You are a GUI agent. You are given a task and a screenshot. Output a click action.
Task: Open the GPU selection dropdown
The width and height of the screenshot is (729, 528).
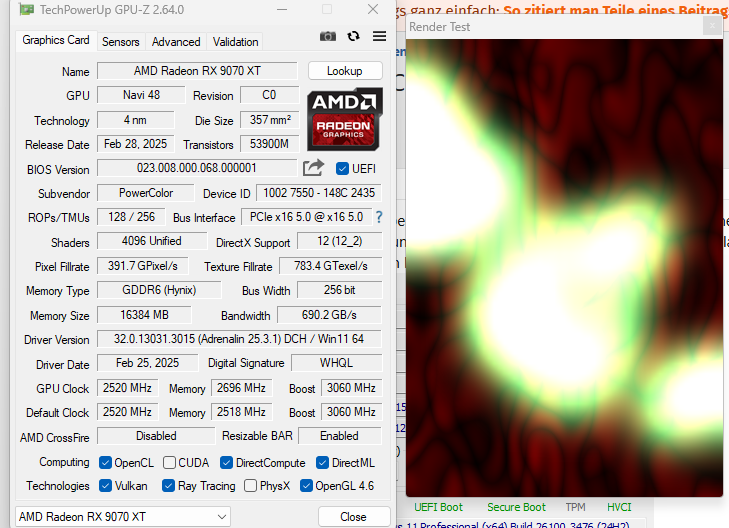pyautogui.click(x=123, y=516)
